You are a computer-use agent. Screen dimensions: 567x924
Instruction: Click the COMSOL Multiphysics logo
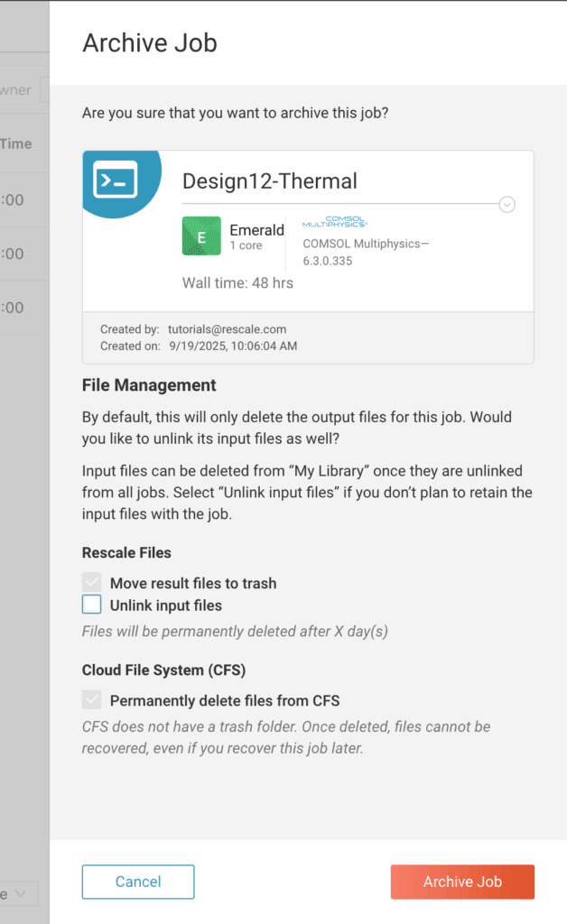[334, 222]
